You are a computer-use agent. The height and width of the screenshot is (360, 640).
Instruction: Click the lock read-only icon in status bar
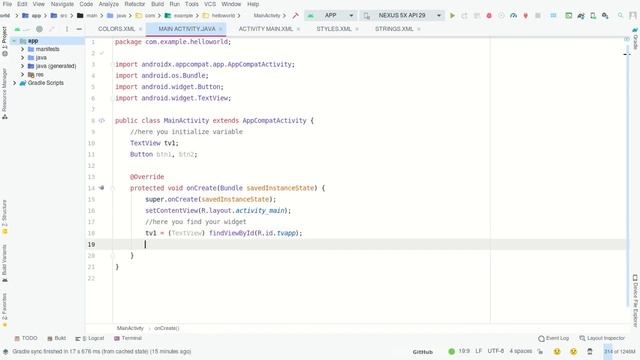click(x=540, y=351)
